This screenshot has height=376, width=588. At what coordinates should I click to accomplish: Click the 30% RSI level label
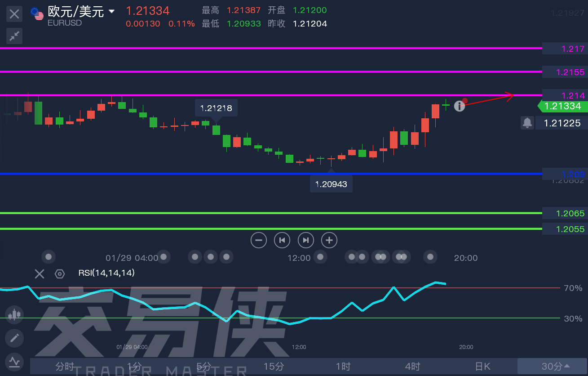(573, 318)
